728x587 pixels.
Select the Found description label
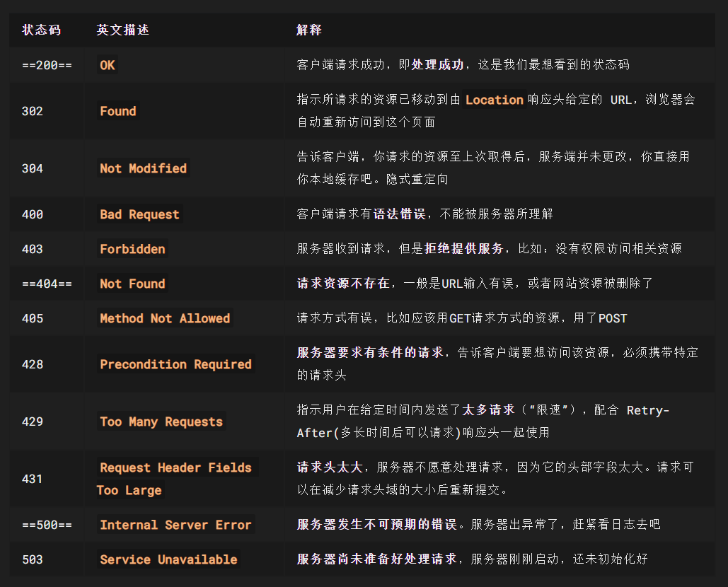pyautogui.click(x=118, y=111)
